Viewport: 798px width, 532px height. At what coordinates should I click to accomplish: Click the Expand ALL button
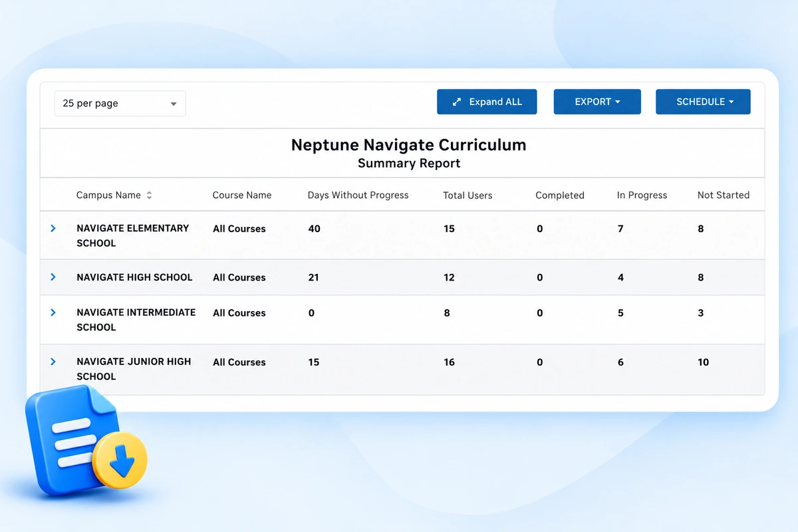(487, 102)
